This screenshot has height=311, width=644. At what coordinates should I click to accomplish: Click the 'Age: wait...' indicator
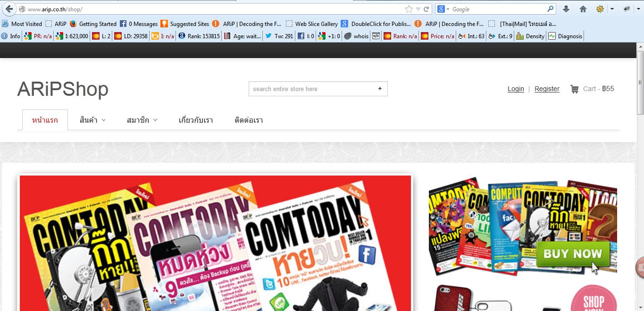coord(243,36)
